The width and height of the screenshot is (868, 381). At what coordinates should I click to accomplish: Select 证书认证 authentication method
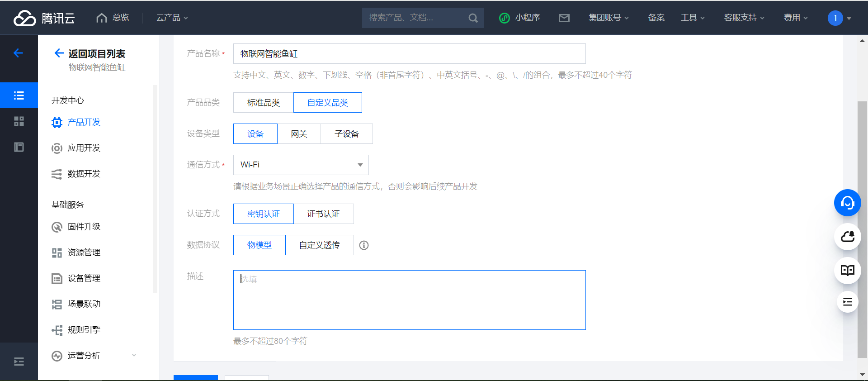(323, 214)
